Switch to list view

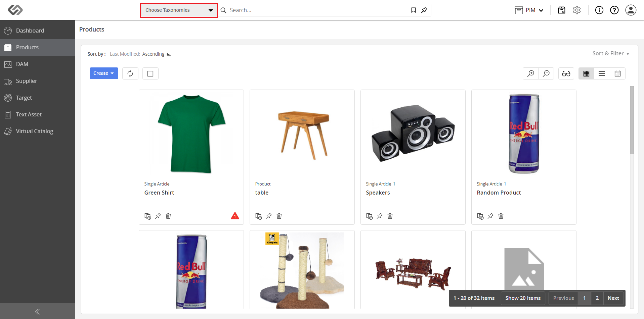602,73
